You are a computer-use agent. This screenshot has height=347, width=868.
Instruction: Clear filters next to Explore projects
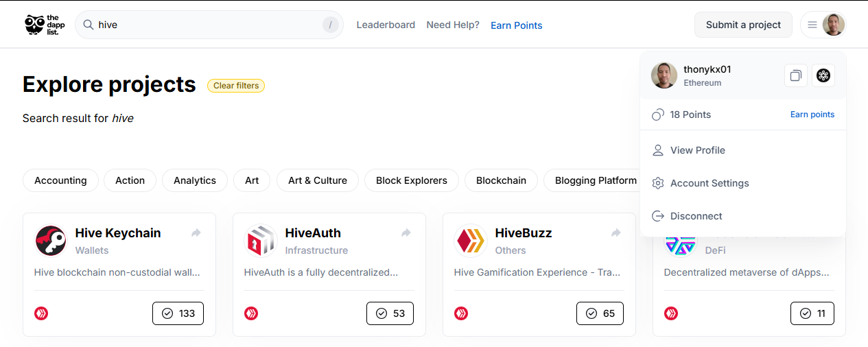coord(236,86)
